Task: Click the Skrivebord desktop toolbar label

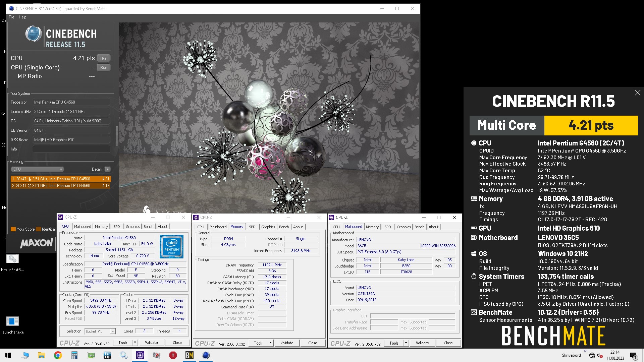Action: tap(571, 355)
